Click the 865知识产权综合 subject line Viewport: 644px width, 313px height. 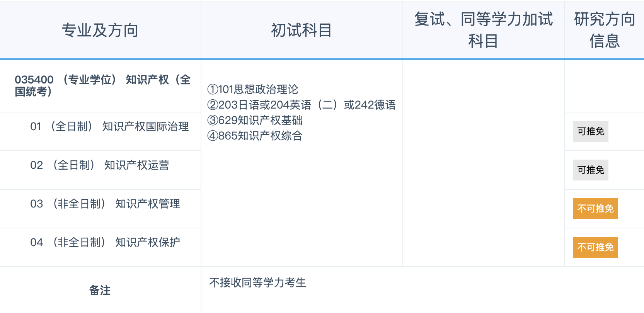point(255,136)
